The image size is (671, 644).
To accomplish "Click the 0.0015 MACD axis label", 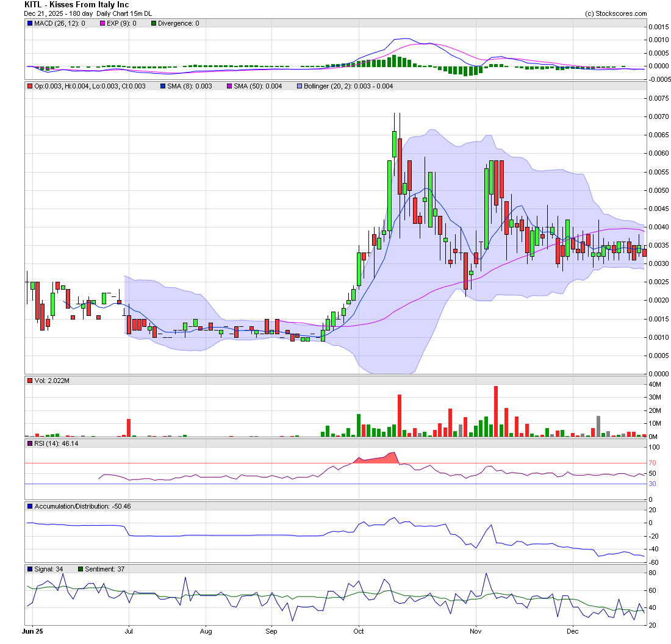I will tap(659, 27).
